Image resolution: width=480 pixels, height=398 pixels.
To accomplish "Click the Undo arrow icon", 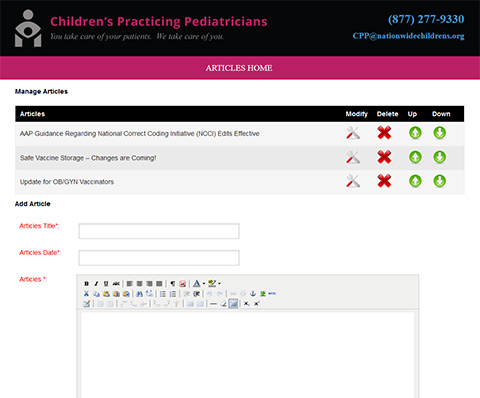I will click(x=209, y=294).
